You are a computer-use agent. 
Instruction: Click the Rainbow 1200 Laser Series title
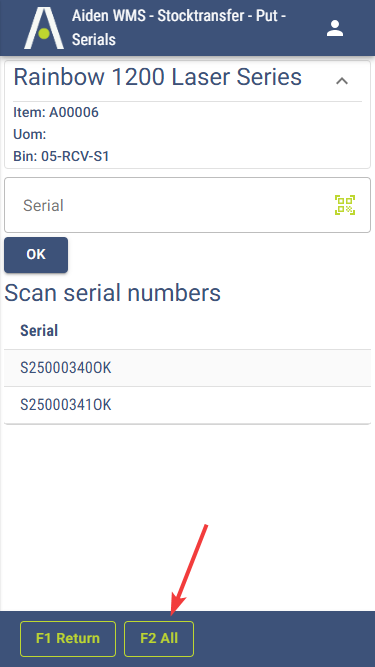coord(158,77)
